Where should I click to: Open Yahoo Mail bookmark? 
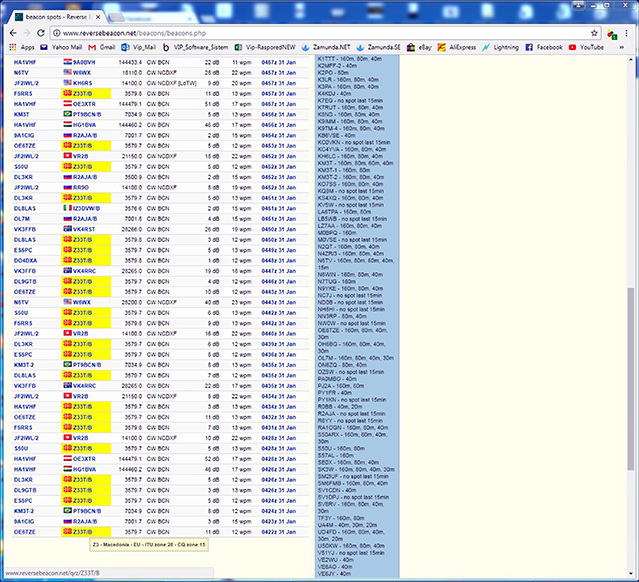61,47
